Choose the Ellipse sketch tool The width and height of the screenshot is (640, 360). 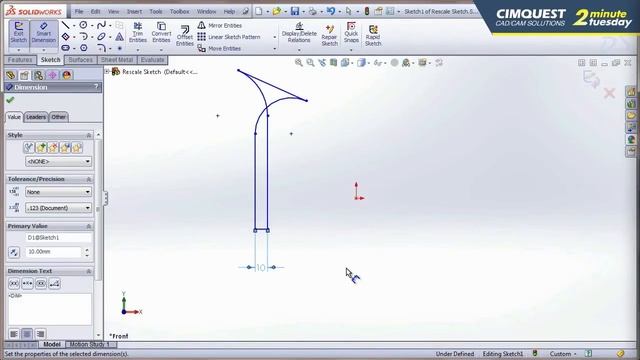click(101, 37)
